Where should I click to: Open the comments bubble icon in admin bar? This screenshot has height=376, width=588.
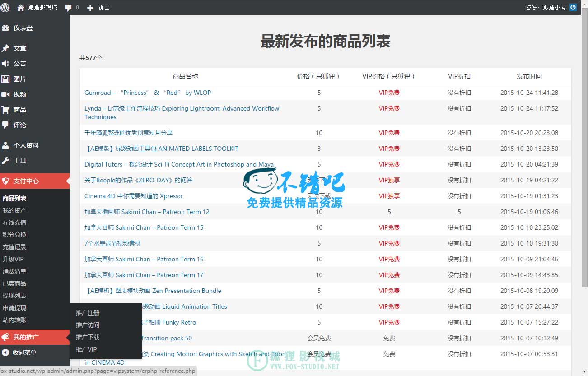69,8
